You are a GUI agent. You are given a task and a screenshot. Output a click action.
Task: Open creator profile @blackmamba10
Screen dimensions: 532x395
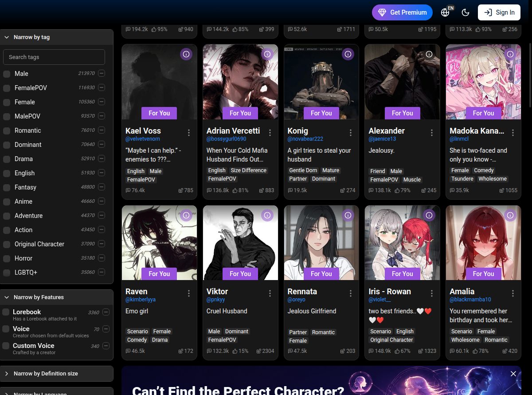tap(470, 300)
